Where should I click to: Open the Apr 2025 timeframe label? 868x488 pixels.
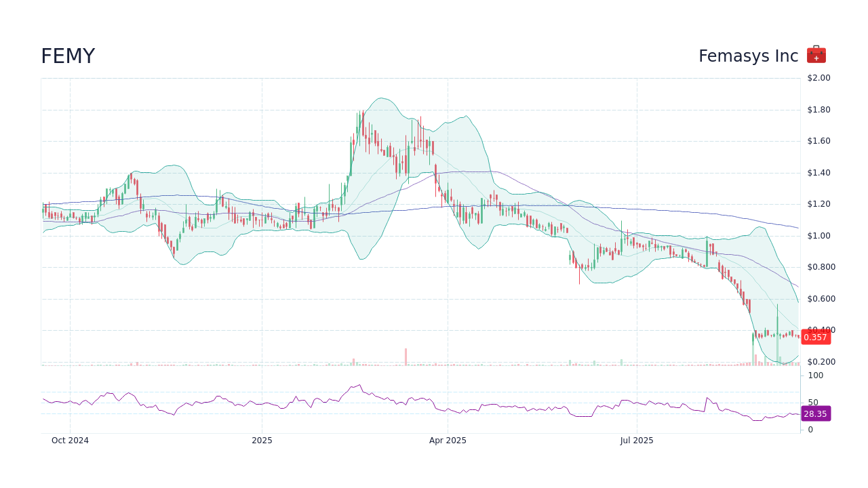(x=448, y=441)
